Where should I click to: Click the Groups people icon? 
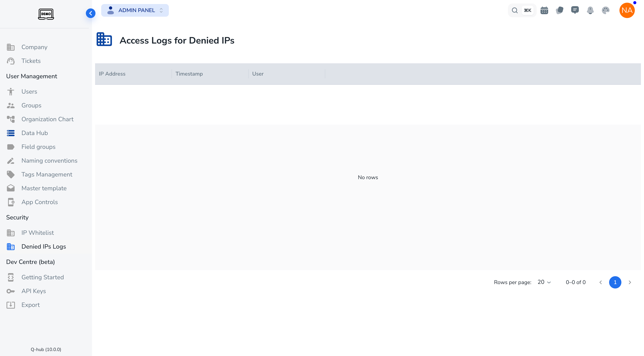(x=11, y=105)
